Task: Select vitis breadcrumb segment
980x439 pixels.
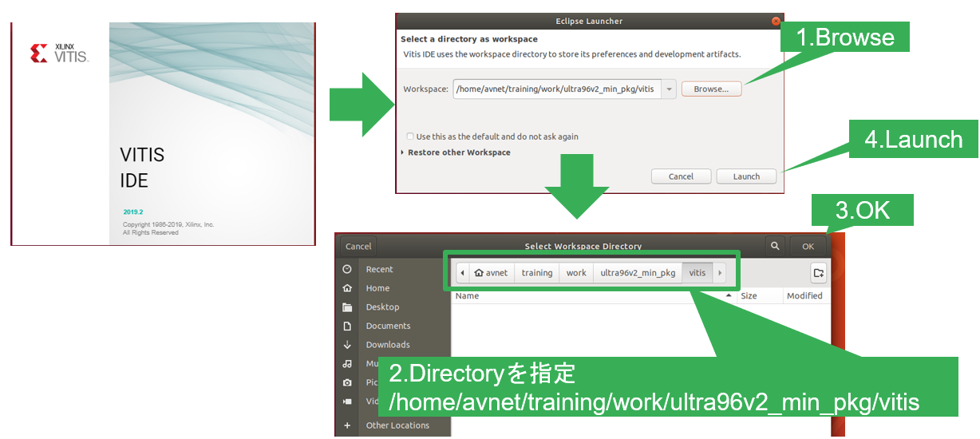Action: point(697,272)
